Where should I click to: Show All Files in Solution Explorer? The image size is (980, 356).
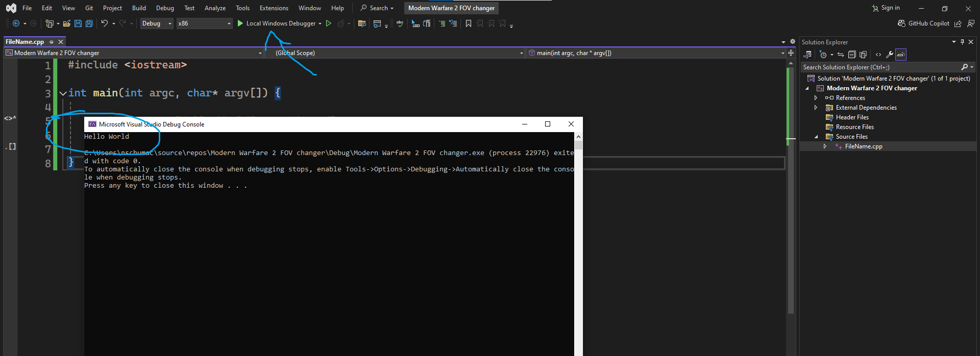863,55
